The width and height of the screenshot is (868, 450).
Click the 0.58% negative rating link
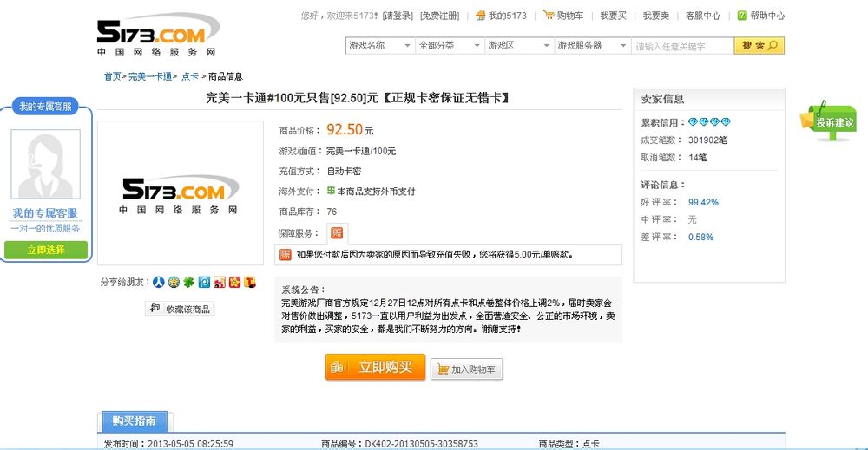[x=700, y=237]
